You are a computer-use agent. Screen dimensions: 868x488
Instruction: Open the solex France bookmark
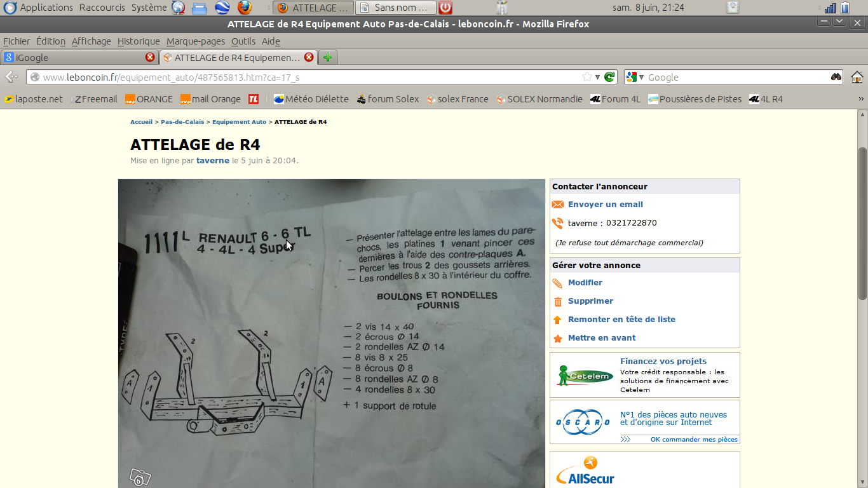[x=458, y=99]
